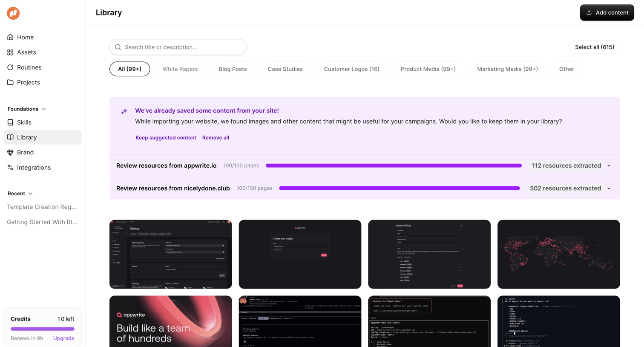Open the Create your project thumbnail
Screen dimensions: 644x347
tap(300, 254)
